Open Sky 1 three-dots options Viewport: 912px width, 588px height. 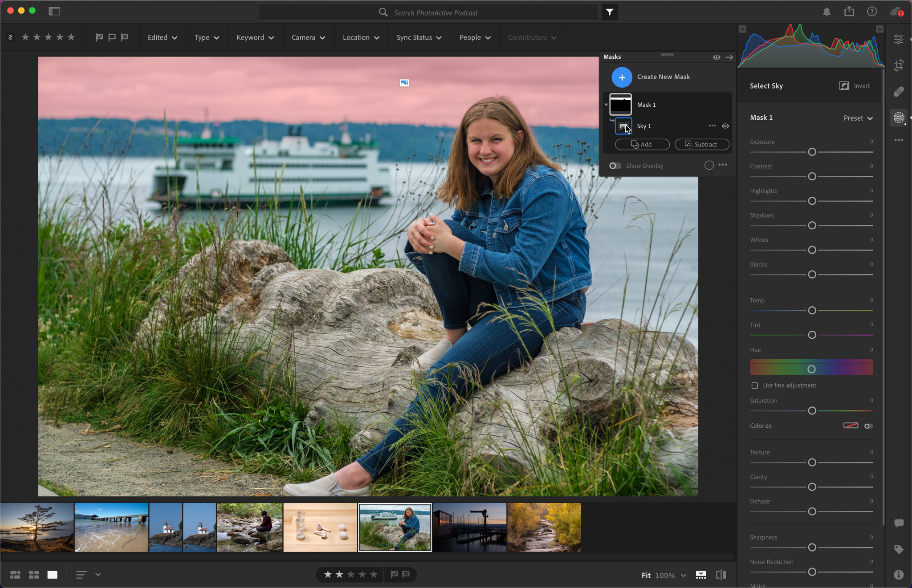[x=712, y=126]
